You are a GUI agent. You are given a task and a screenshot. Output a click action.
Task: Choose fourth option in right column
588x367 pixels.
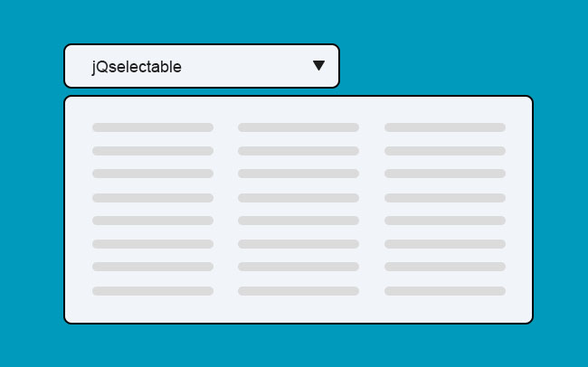point(445,197)
